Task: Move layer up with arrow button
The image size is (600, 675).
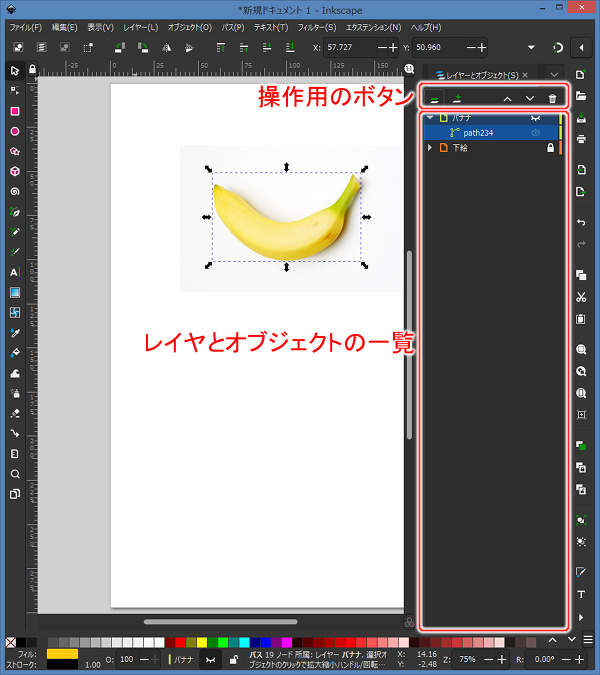Action: (507, 99)
